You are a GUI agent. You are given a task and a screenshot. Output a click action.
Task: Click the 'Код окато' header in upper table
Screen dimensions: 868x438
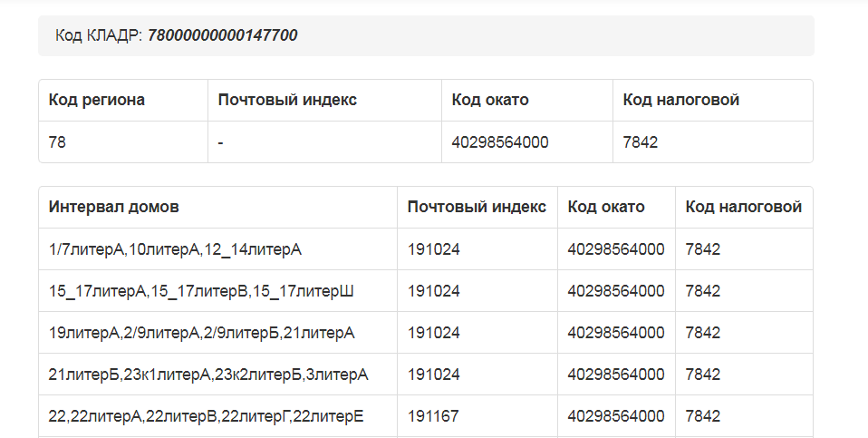489,100
